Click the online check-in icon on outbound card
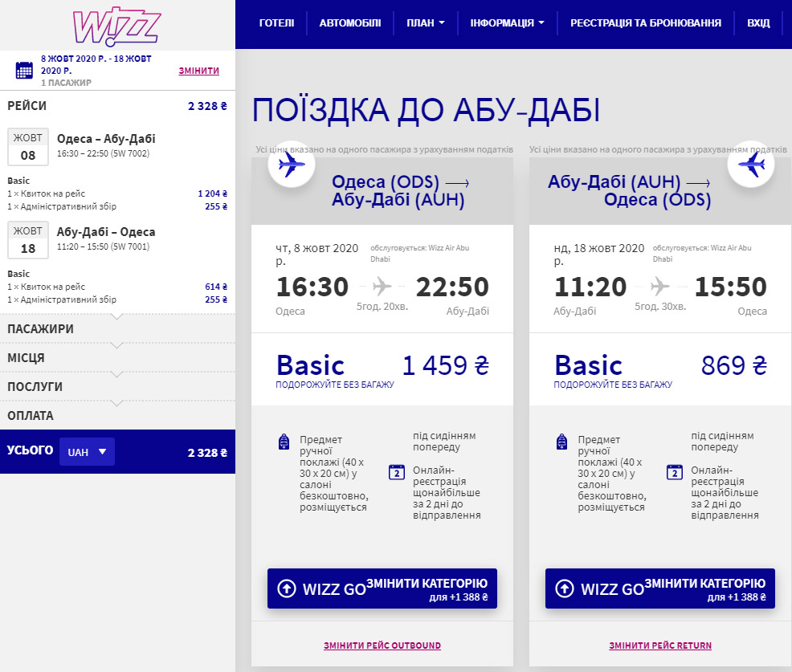The width and height of the screenshot is (792, 672). pyautogui.click(x=395, y=474)
